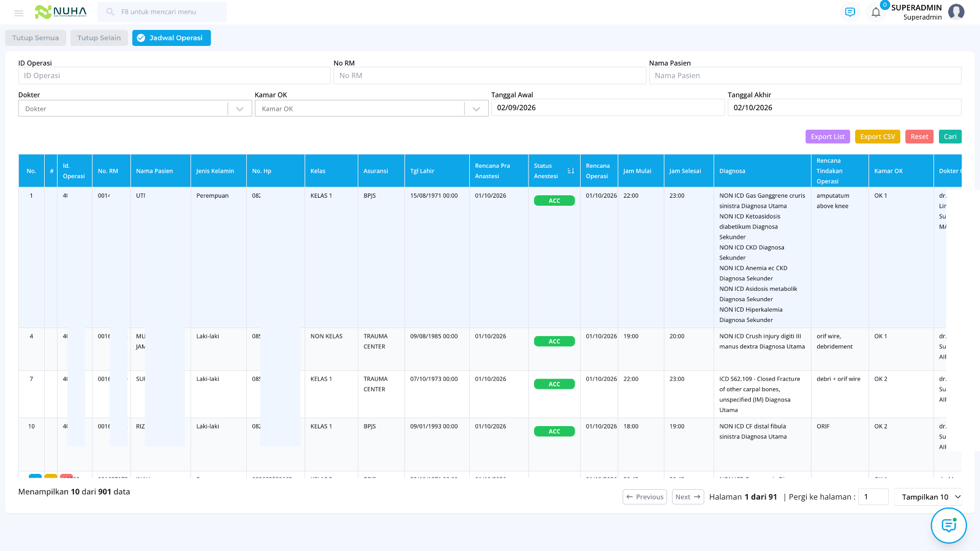Reset the search filters
Viewport: 980px width, 551px height.
tap(919, 137)
